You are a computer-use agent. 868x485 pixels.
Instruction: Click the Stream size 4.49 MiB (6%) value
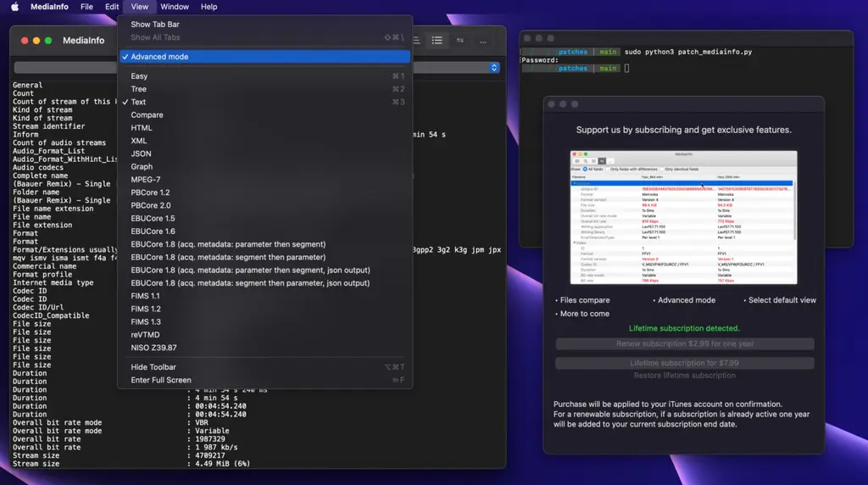click(222, 464)
